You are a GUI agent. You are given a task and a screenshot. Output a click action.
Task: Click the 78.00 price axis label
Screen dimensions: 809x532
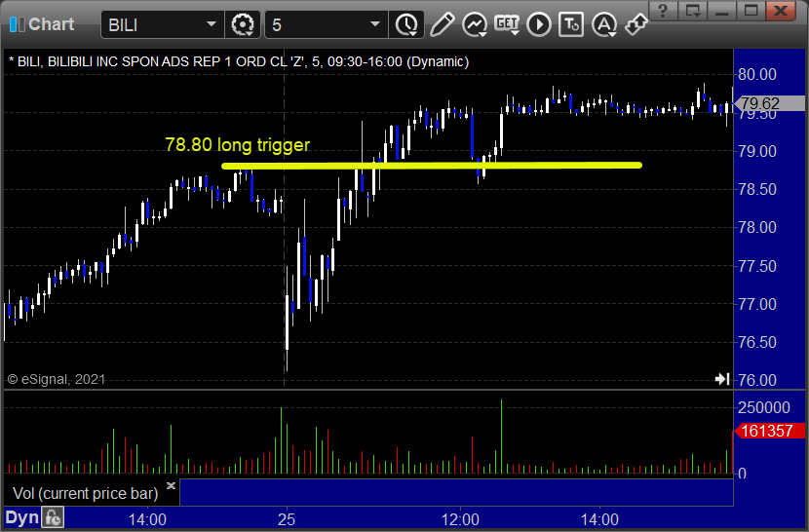757,228
